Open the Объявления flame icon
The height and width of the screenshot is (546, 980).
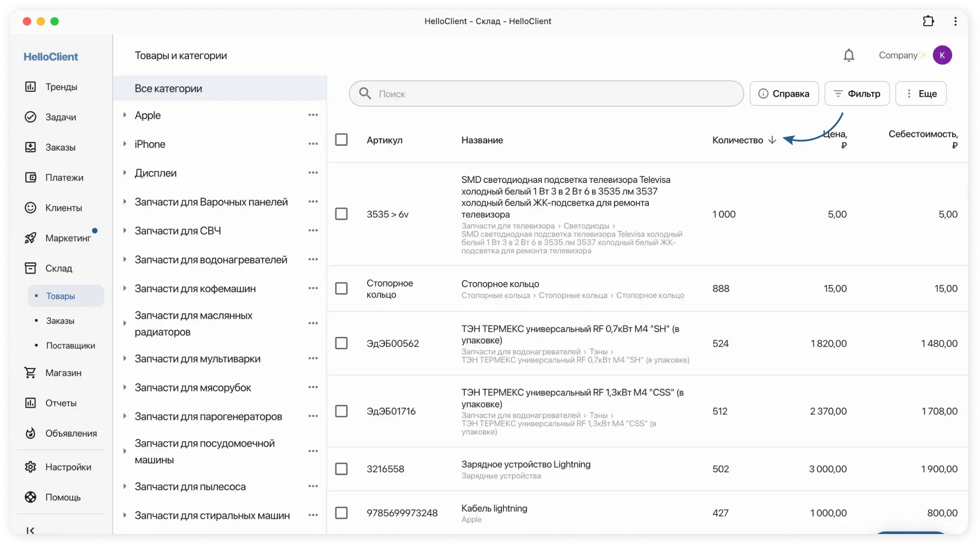point(30,433)
